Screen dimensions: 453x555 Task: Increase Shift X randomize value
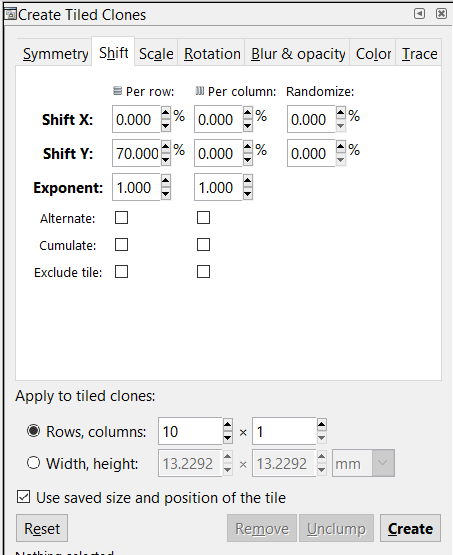coord(340,113)
